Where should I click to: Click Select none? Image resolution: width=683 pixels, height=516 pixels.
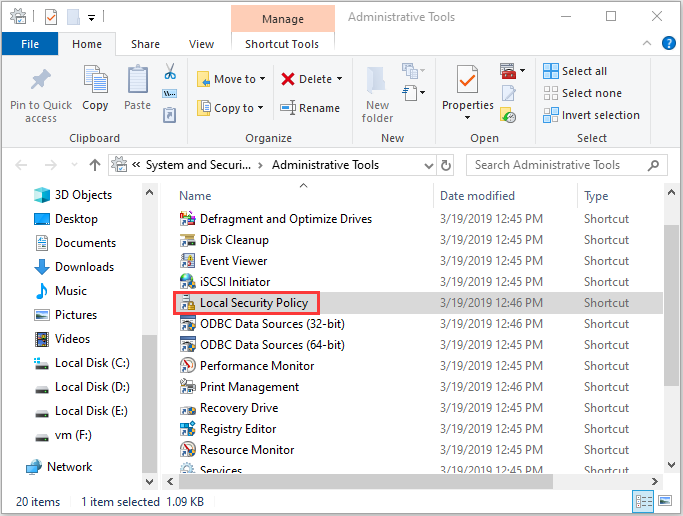(x=582, y=93)
